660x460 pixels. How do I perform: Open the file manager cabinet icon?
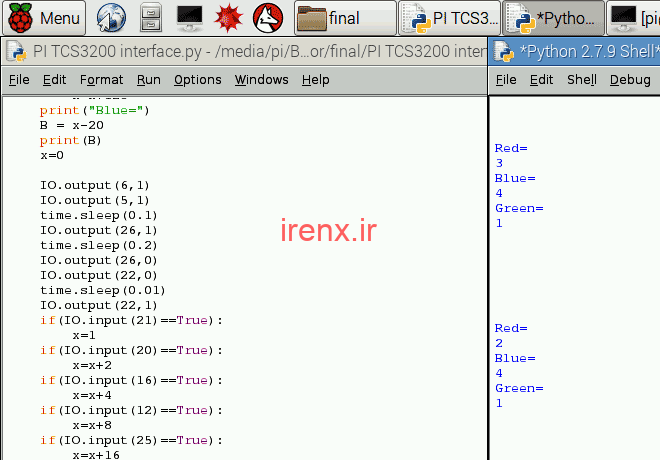click(150, 17)
